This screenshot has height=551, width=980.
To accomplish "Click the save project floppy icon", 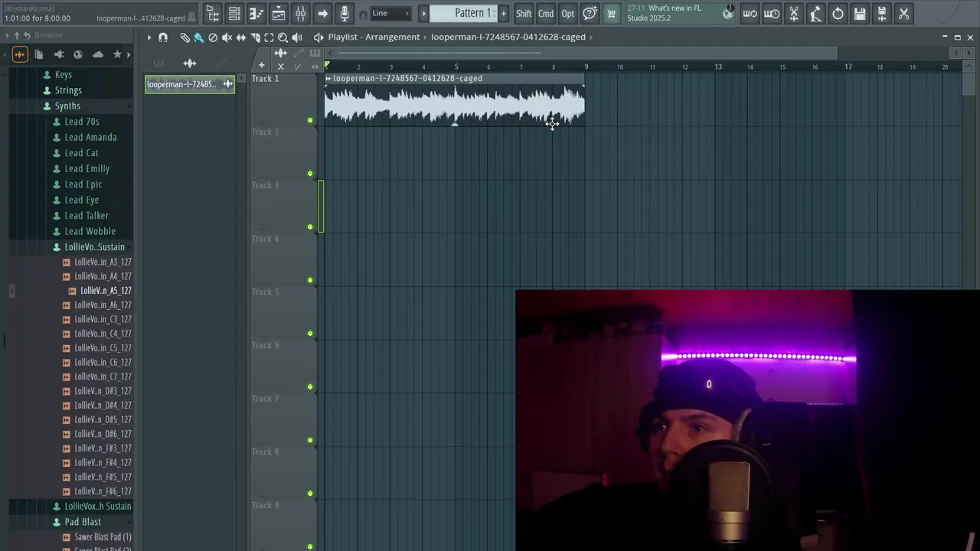I will 860,13.
